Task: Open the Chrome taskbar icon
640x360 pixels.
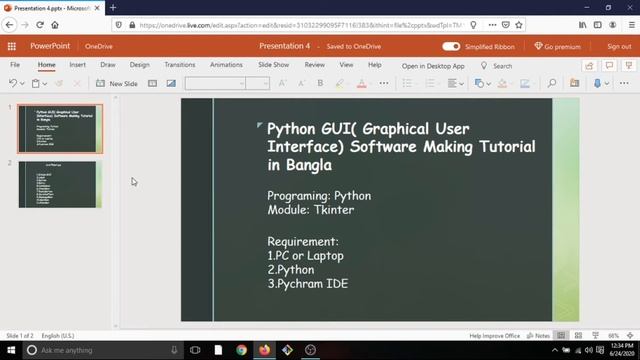Action: coord(242,350)
